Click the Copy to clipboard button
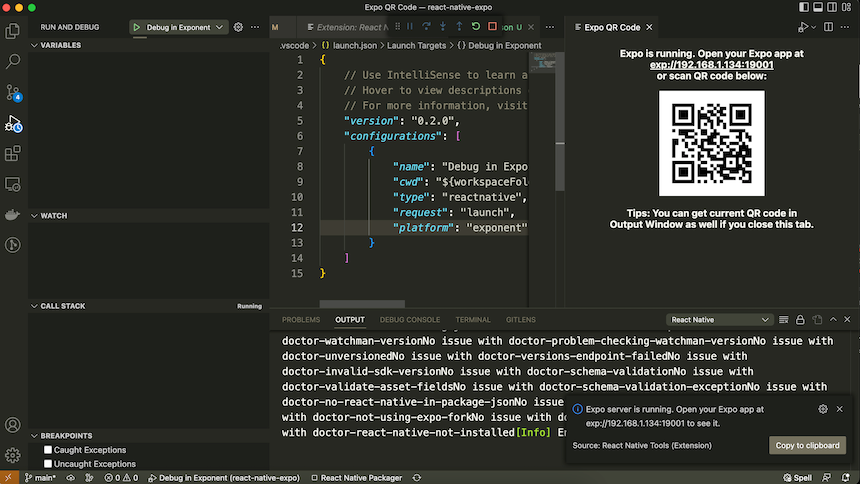The height and width of the screenshot is (484, 860). pyautogui.click(x=808, y=445)
